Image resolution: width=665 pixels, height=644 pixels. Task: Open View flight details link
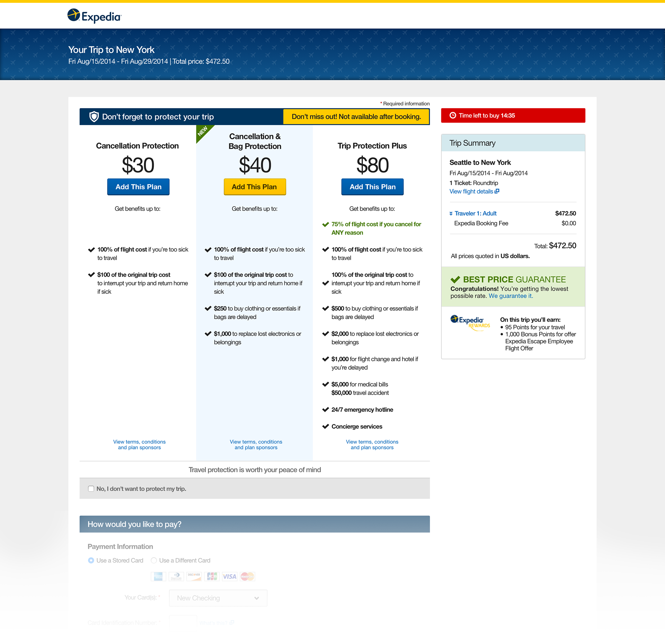(471, 192)
